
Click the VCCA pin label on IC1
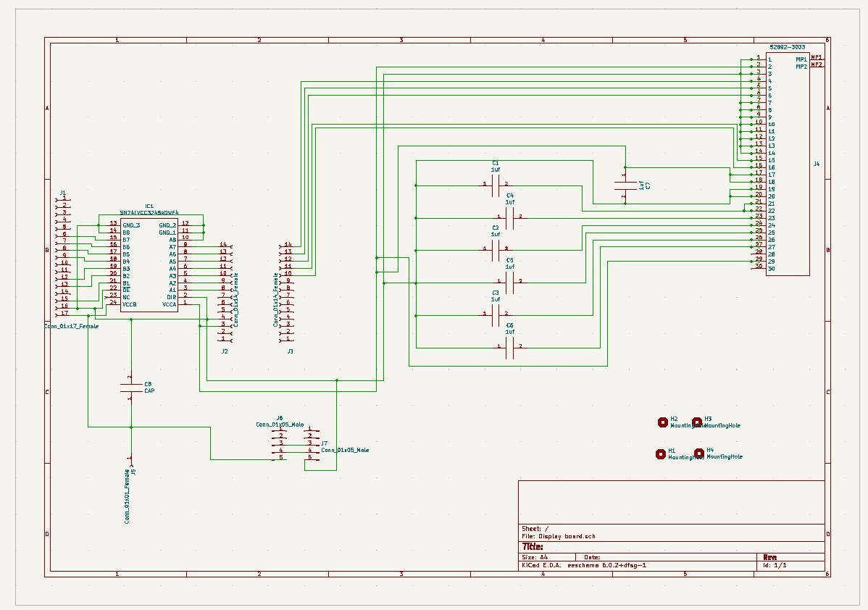(x=170, y=304)
